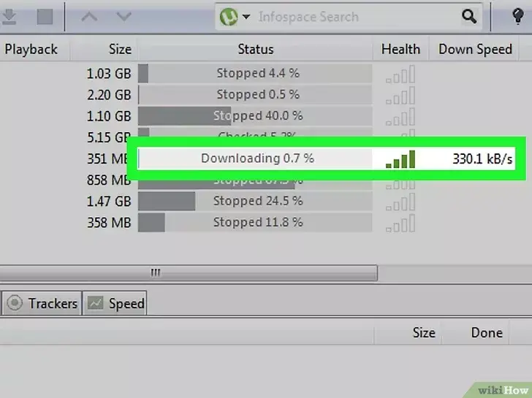The width and height of the screenshot is (532, 398).
Task: Click the start download arrow icon
Action: click(9, 16)
